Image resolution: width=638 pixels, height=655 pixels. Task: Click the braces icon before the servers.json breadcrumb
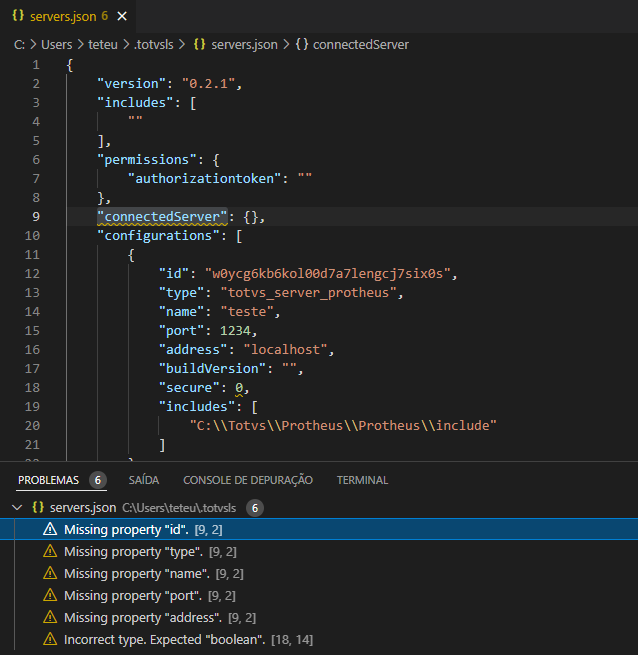tap(200, 44)
